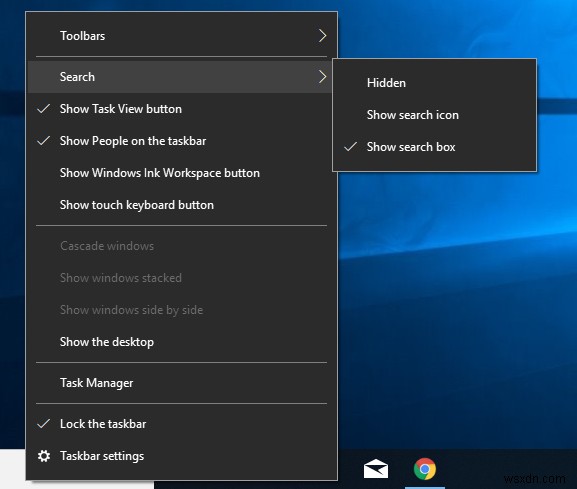Select Hidden in the Search submenu

434,83
